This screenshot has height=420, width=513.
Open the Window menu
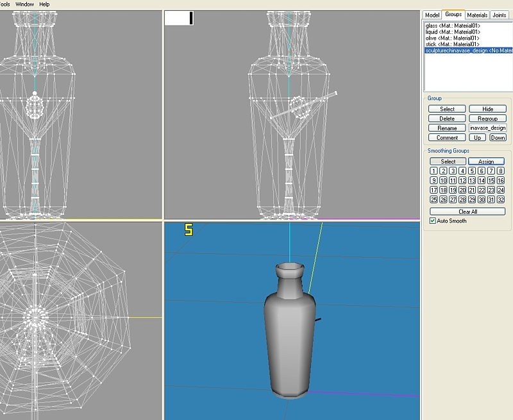tap(25, 4)
